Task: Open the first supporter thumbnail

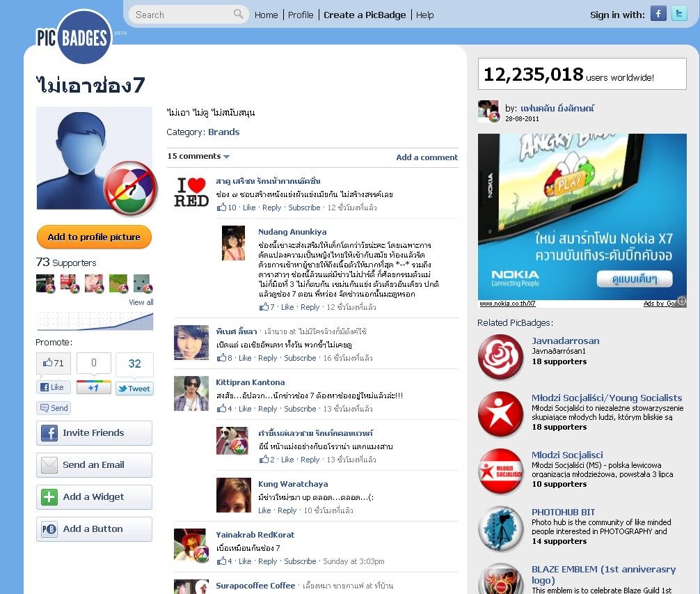Action: pos(45,283)
